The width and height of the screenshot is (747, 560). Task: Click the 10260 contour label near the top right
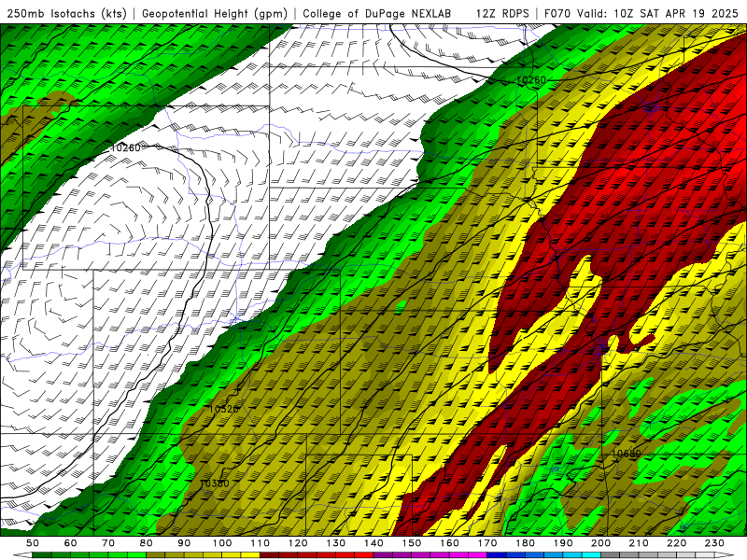[530, 80]
